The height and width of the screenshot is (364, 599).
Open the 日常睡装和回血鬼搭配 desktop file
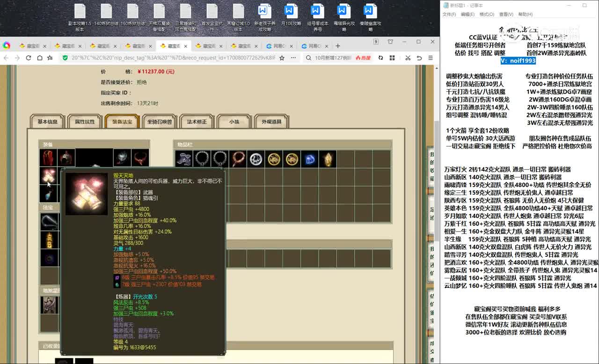pos(186,18)
